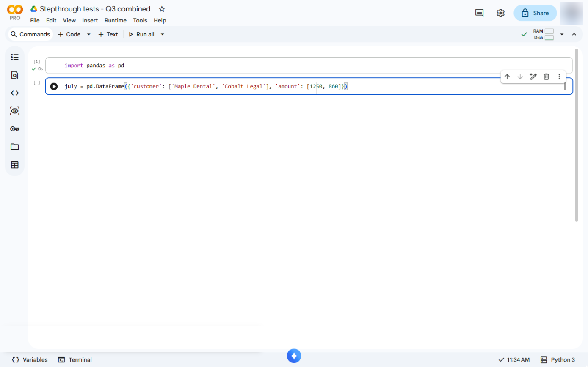
Task: Open the Terminal panel
Action: click(75, 360)
